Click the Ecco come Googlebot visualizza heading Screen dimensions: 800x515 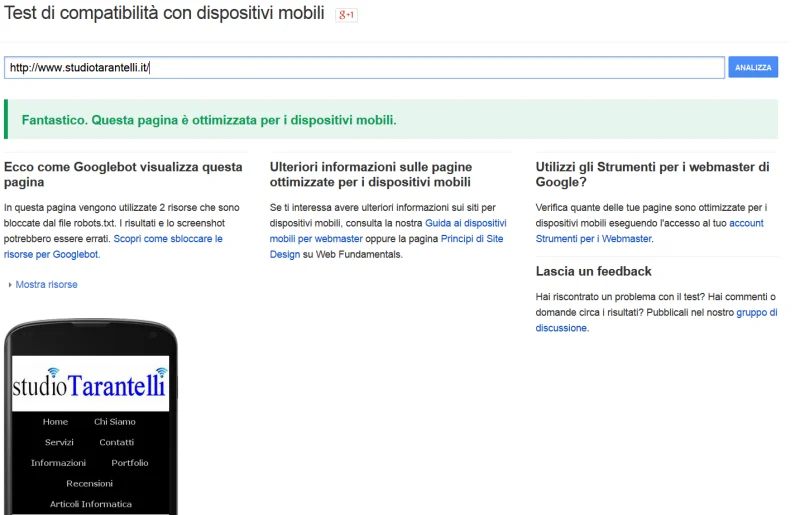click(123, 175)
